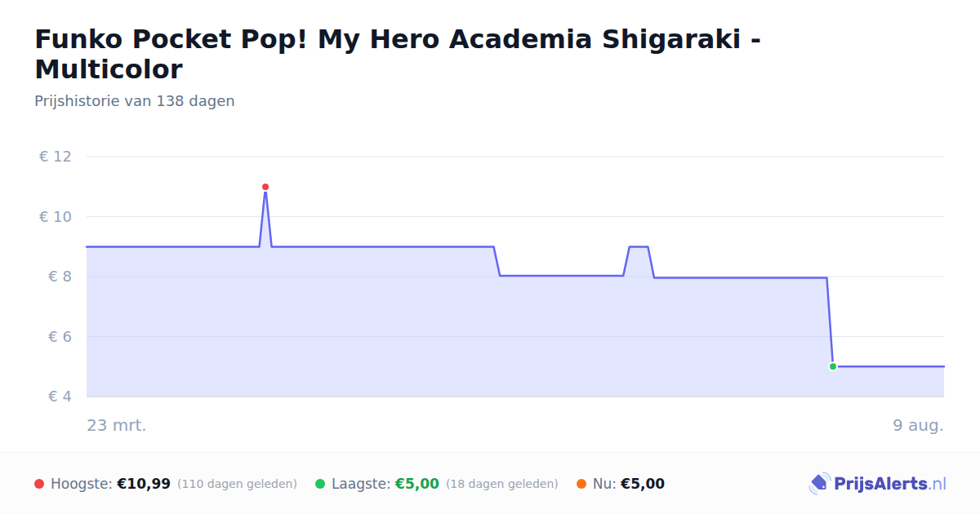Click the €10,99 highest price value
The height and width of the screenshot is (514, 980).
[x=144, y=484]
